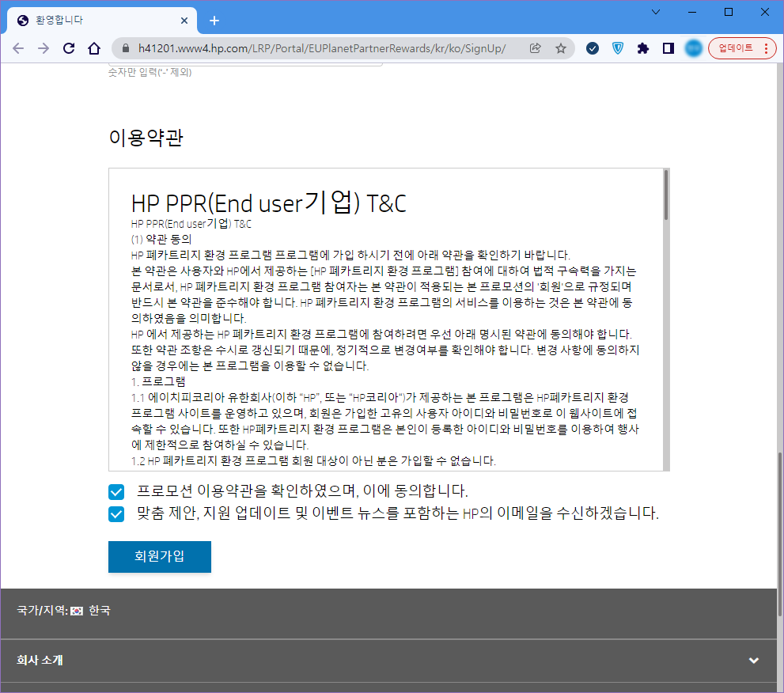Image resolution: width=784 pixels, height=693 pixels.
Task: Click the page's vertical scrollbar
Action: 780,534
